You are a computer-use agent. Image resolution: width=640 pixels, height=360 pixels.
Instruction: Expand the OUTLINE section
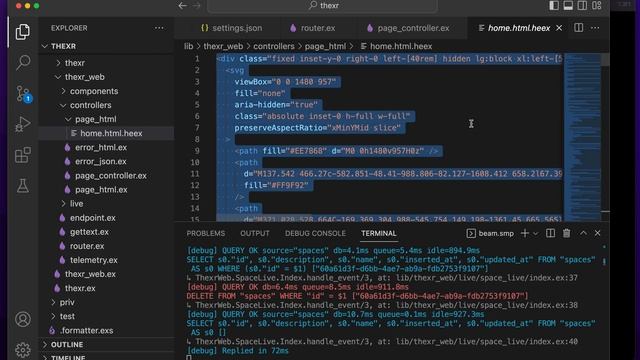(107, 345)
